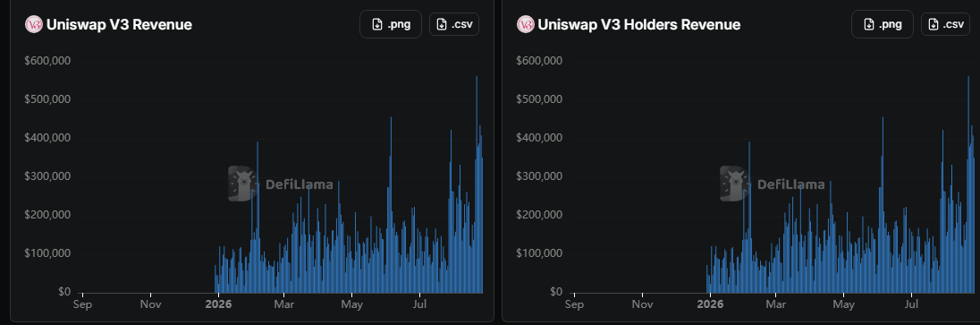Click $100,000 axis label in Revenue chart
980x325 pixels.
(x=47, y=253)
